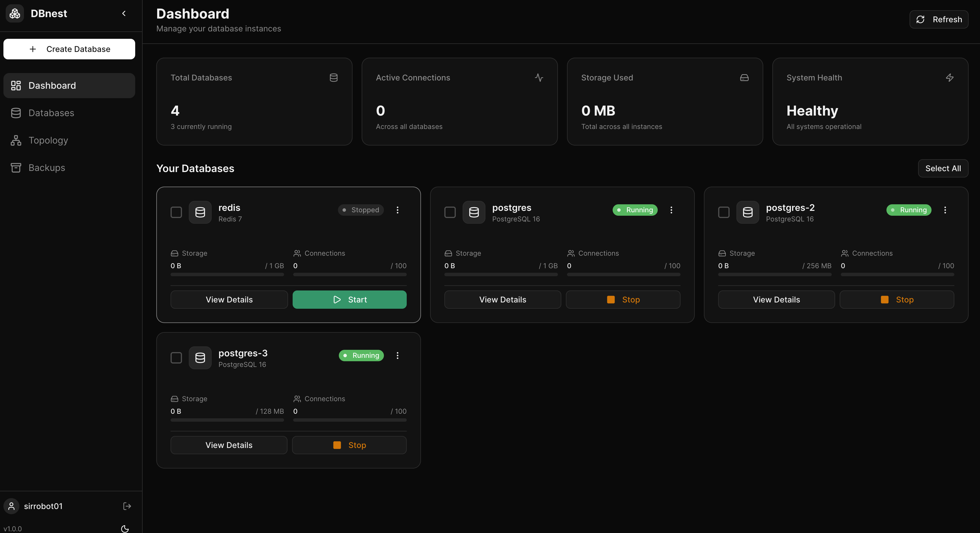Click the Backups sidebar icon

pos(16,167)
